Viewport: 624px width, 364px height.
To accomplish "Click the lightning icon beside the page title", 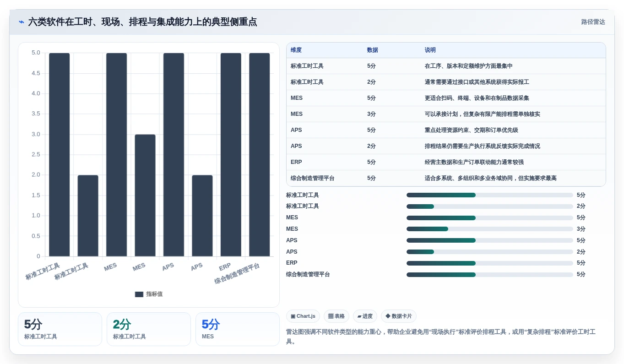I will click(x=22, y=22).
